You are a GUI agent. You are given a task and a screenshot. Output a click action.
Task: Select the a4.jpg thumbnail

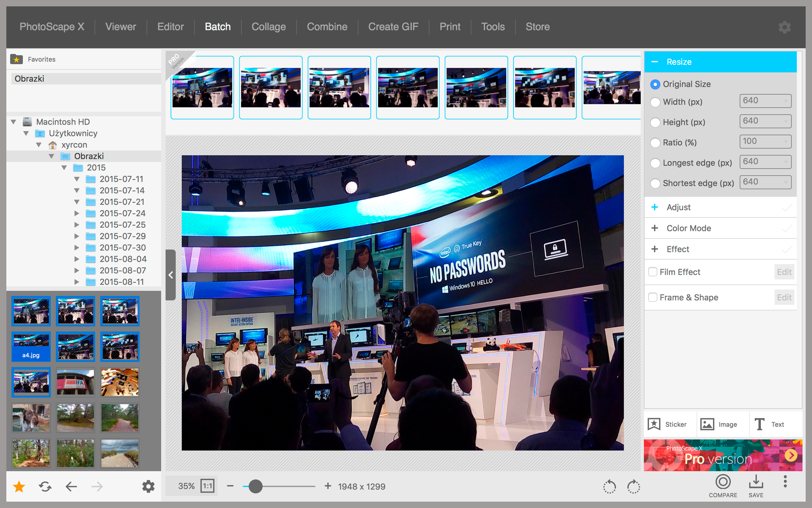(x=31, y=347)
